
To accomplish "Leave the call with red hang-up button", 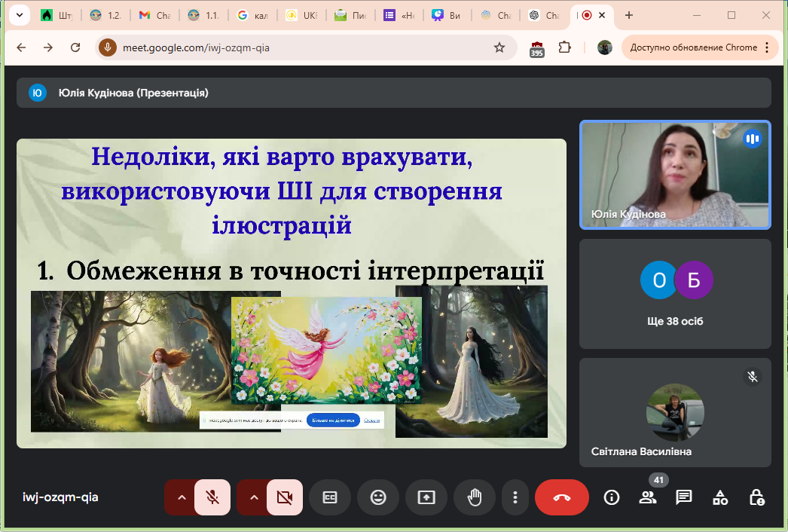I will coord(561,497).
